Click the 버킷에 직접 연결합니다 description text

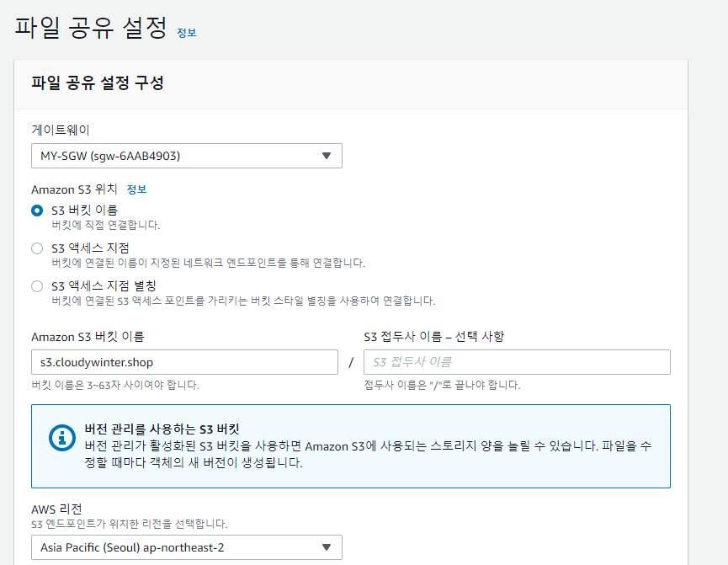point(105,226)
